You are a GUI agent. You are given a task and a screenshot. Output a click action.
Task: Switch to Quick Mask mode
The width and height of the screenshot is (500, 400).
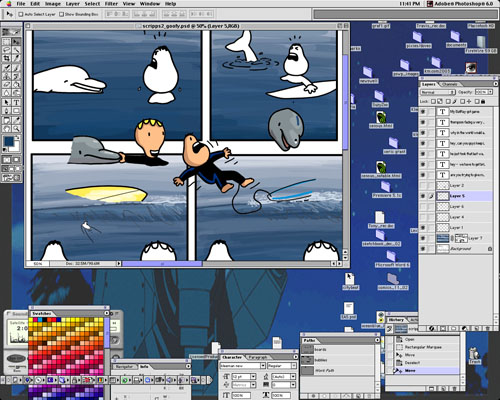tap(16, 160)
